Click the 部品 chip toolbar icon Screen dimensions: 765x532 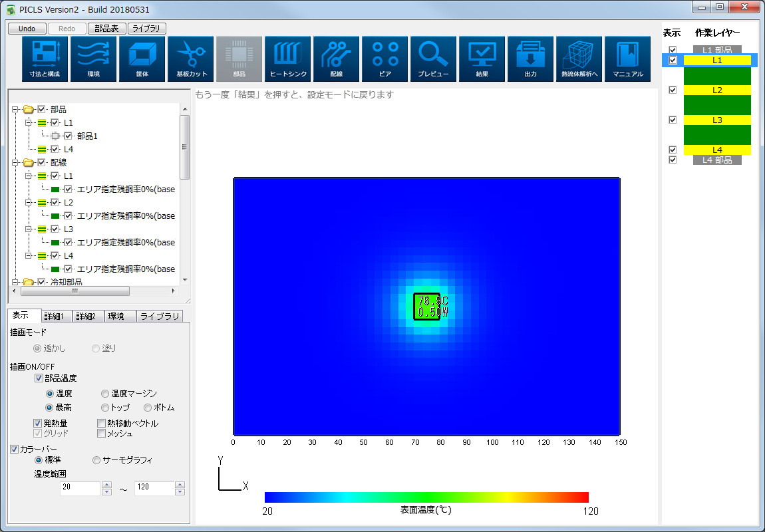tap(239, 59)
